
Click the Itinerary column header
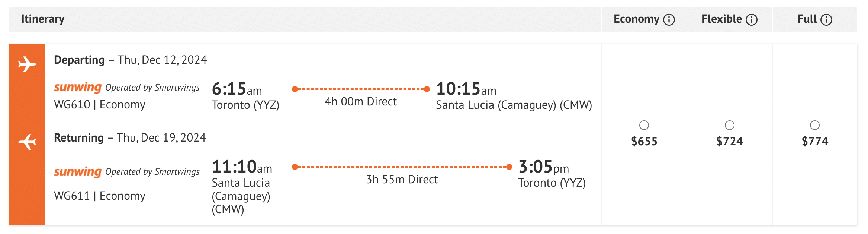pos(43,19)
